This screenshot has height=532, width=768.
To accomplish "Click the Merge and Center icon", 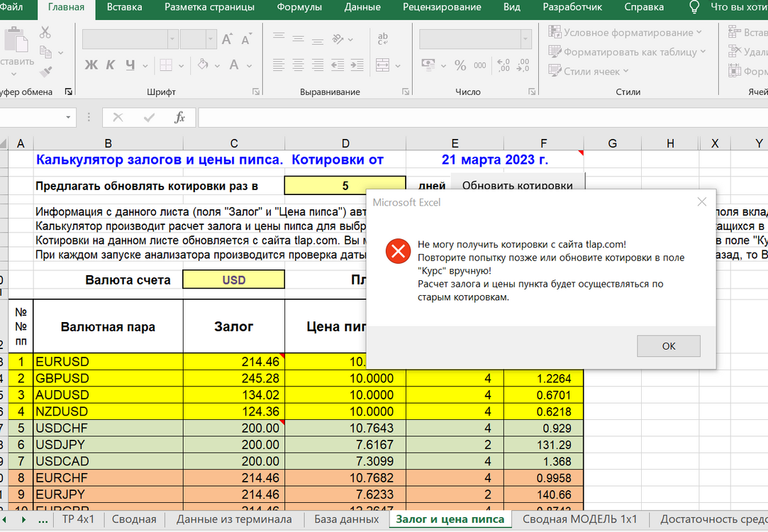I will click(382, 65).
